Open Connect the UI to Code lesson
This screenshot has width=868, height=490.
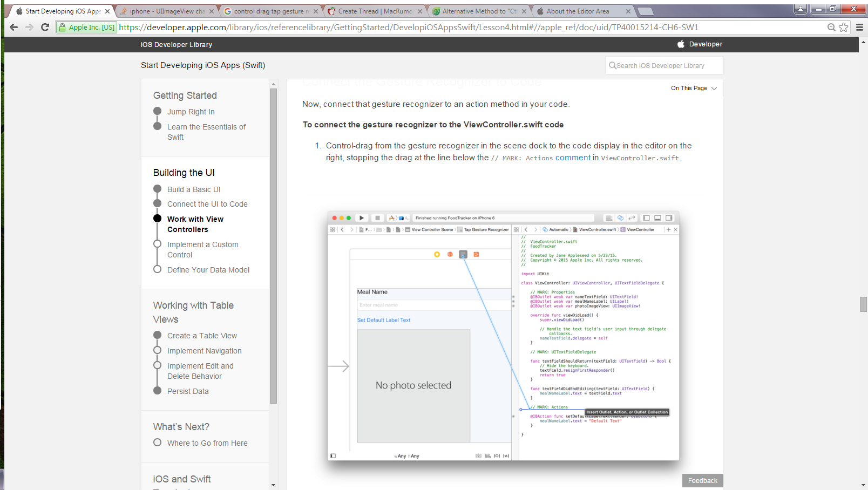[207, 204]
